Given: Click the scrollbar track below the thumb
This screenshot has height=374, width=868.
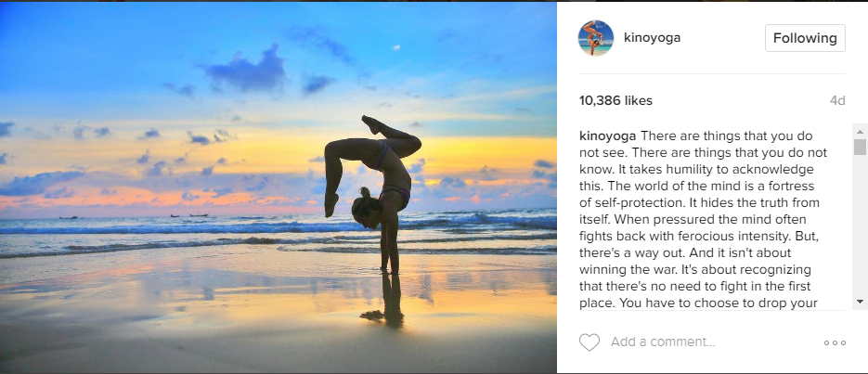Looking at the screenshot, I should click(x=861, y=232).
